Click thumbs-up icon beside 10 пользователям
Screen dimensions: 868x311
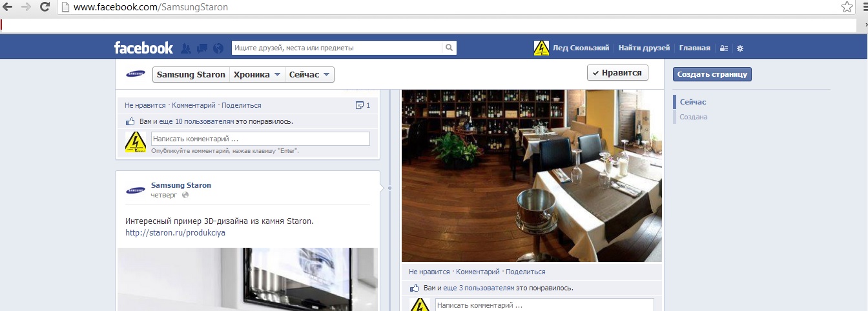tap(130, 121)
